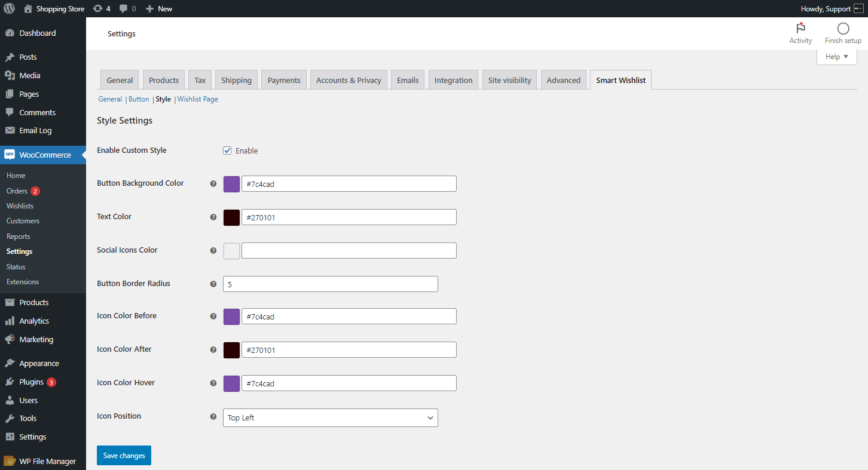
Task: Open the Icon Position dropdown
Action: pyautogui.click(x=331, y=418)
